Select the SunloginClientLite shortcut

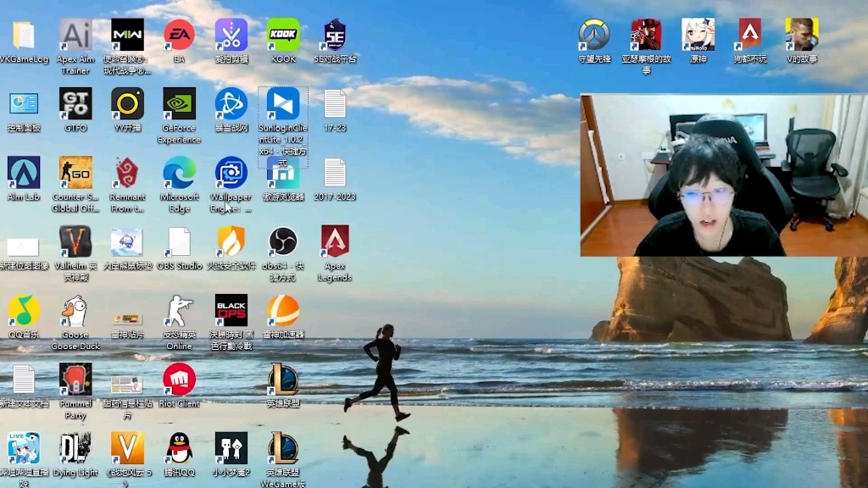[x=283, y=103]
